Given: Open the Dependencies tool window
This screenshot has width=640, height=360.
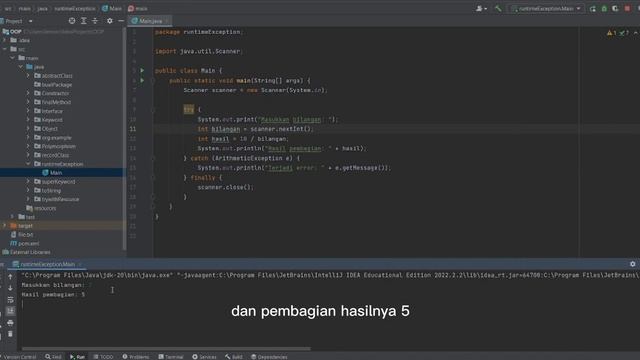Looking at the screenshot, I should [x=269, y=357].
